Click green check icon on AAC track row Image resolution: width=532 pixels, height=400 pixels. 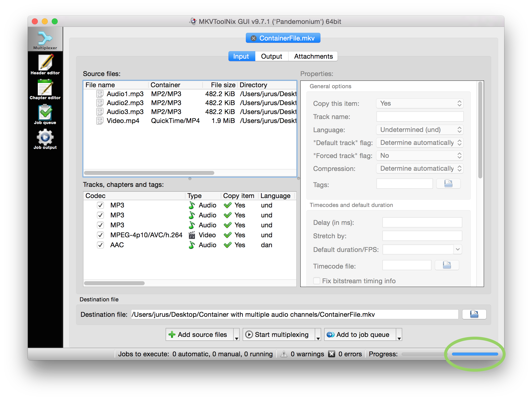pos(227,245)
